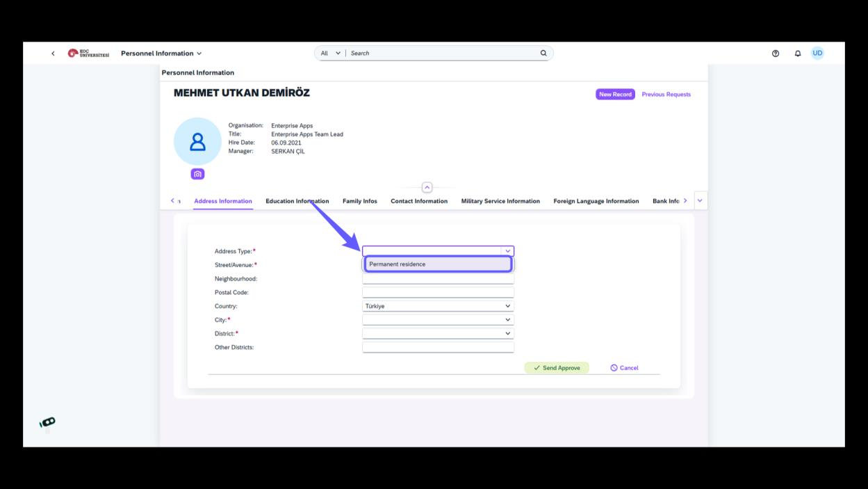Click the hire date 06.09.2021
This screenshot has height=489, width=868.
point(286,143)
